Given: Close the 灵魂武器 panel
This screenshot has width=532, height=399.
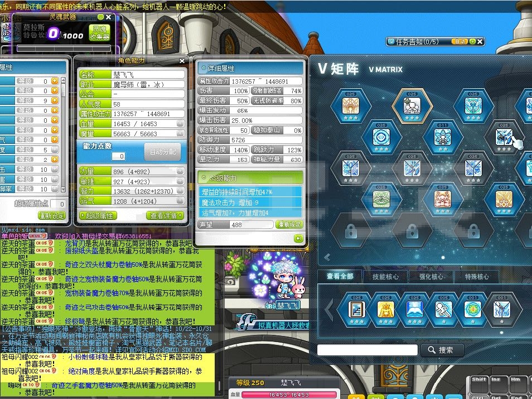Looking at the screenshot, I should tap(109, 17).
